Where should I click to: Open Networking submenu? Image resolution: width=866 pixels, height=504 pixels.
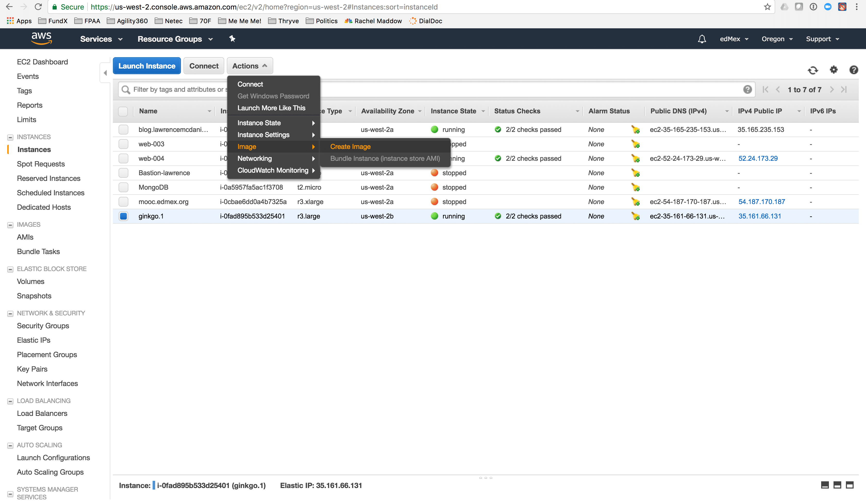(273, 159)
